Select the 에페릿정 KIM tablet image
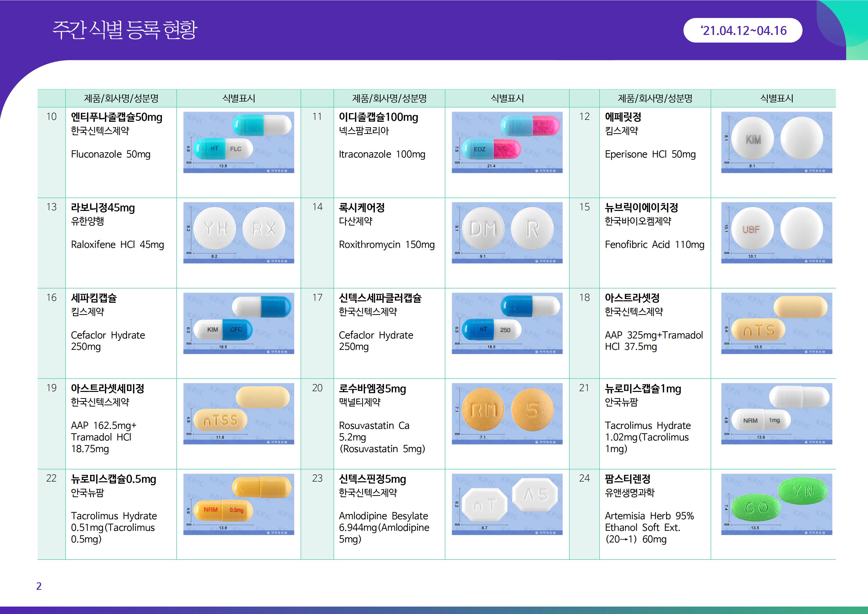868x614 pixels. tap(776, 142)
